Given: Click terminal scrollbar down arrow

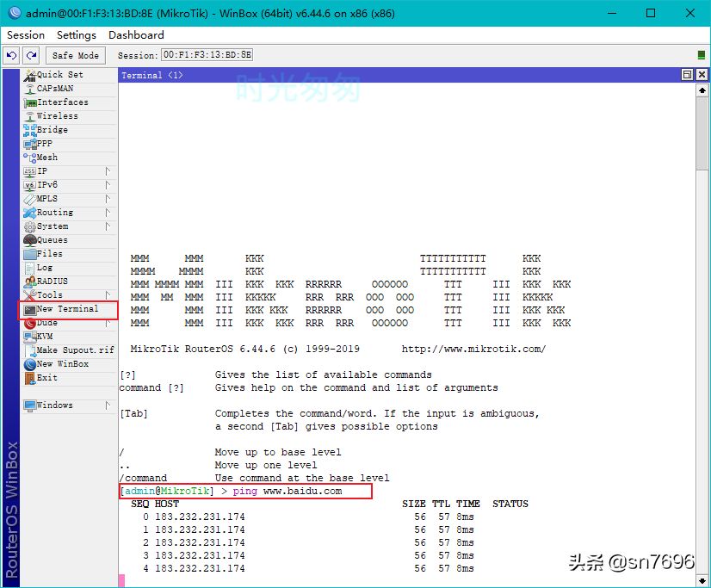Looking at the screenshot, I should tap(702, 580).
